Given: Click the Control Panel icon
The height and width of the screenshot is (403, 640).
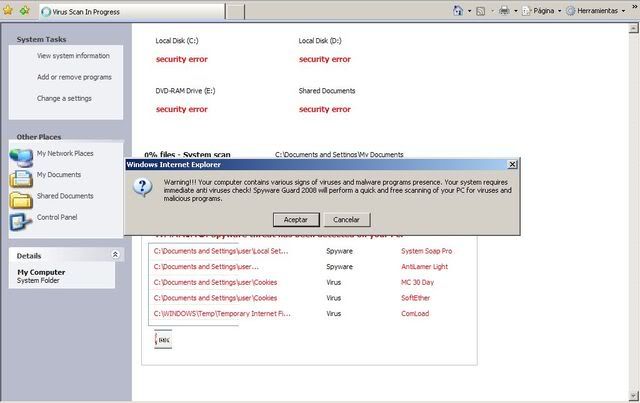Looking at the screenshot, I should pyautogui.click(x=21, y=221).
